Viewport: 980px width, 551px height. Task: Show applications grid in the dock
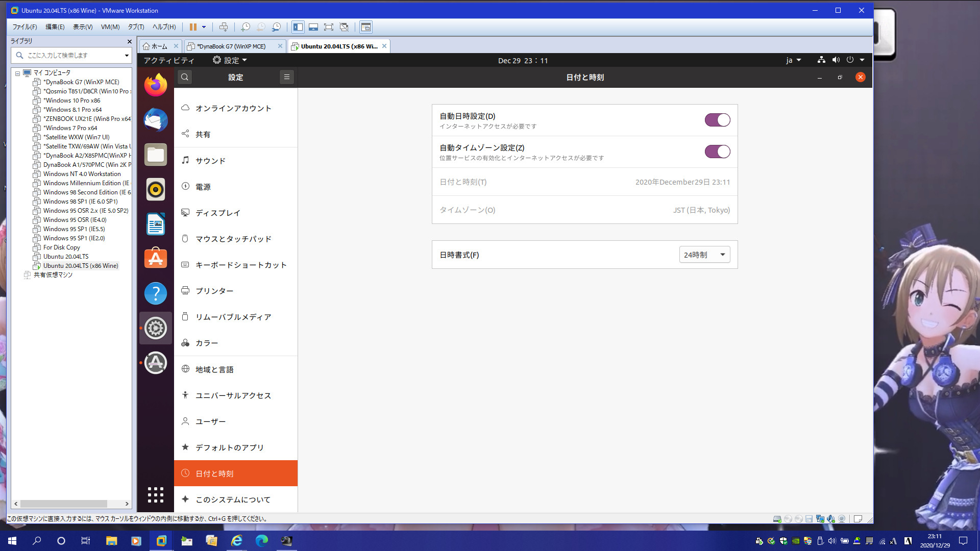coord(156,494)
